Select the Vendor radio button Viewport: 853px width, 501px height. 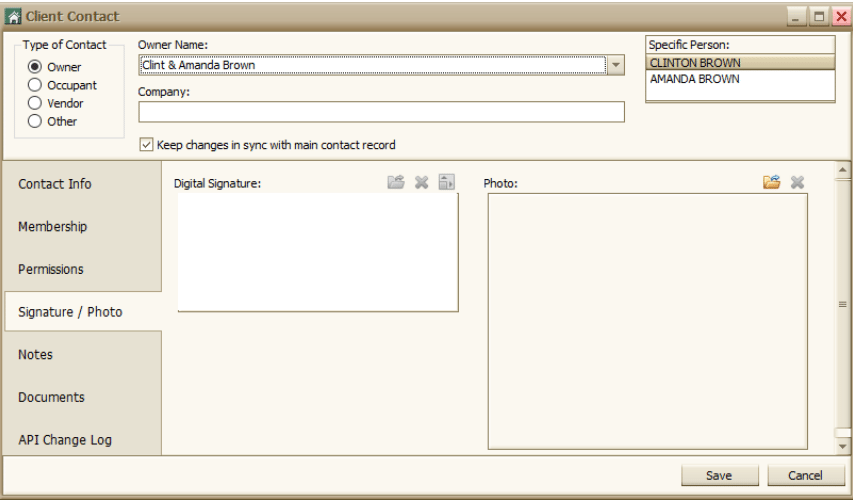pos(35,103)
